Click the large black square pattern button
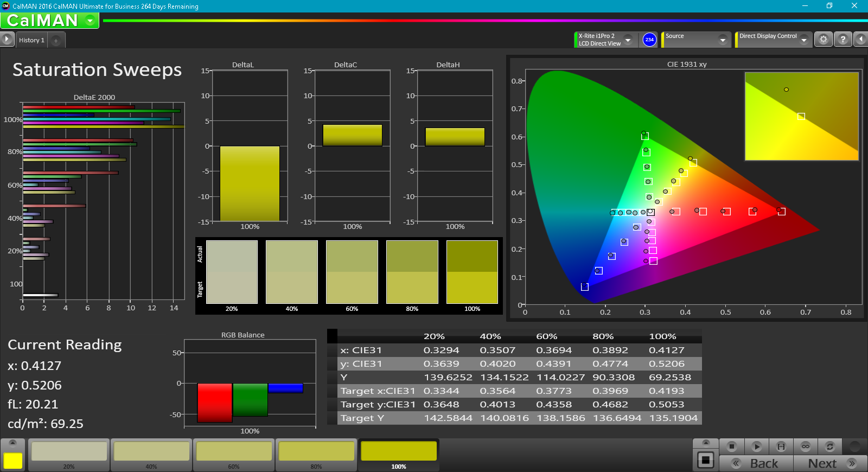Image resolution: width=868 pixels, height=472 pixels. point(705,460)
